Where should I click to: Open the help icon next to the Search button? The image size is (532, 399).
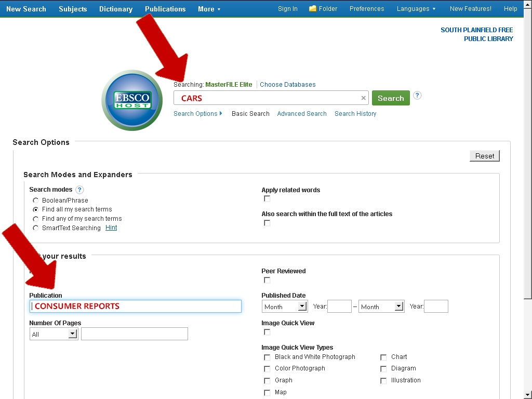(417, 96)
